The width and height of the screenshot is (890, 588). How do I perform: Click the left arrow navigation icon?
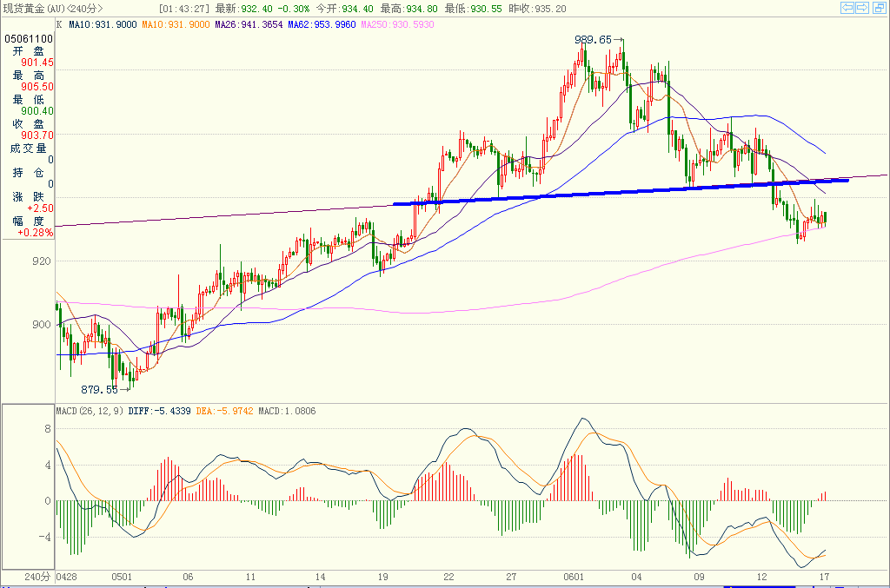pos(847,7)
